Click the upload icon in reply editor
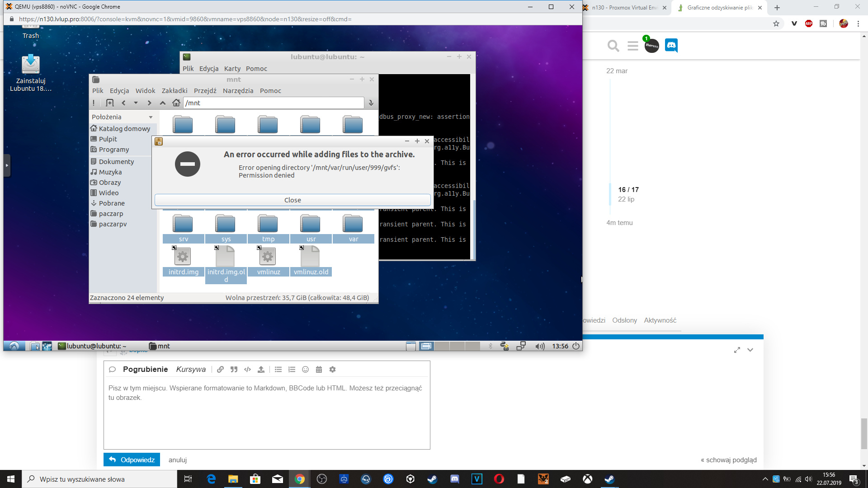The height and width of the screenshot is (488, 868). point(261,370)
